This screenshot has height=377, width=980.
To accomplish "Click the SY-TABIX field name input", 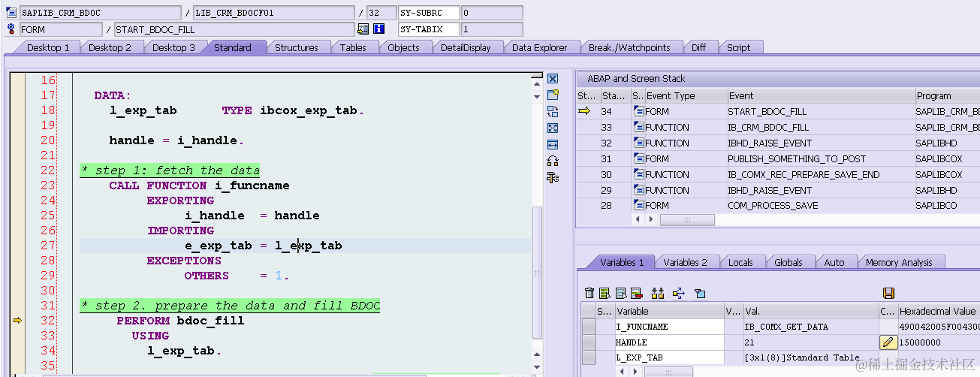I will [428, 29].
